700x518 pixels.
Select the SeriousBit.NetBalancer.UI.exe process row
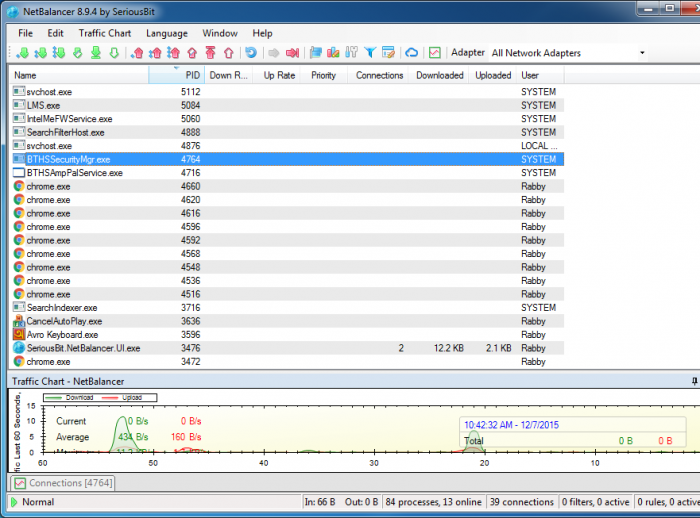pos(83,348)
